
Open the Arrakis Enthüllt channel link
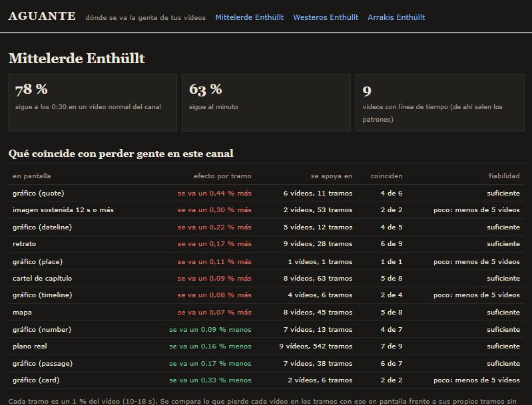pos(396,17)
